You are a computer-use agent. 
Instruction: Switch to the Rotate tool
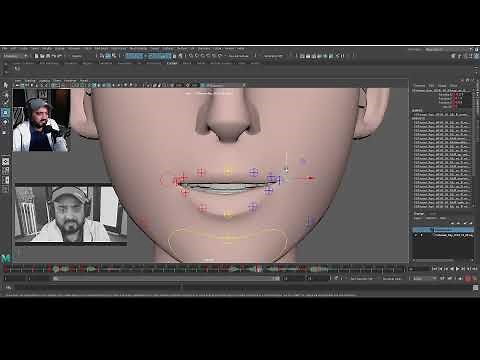click(x=5, y=123)
